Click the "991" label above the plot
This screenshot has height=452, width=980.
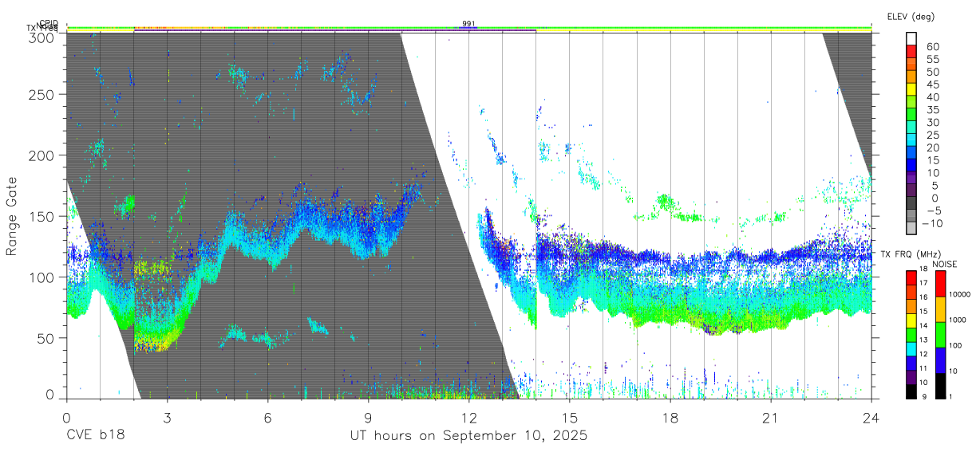click(468, 23)
